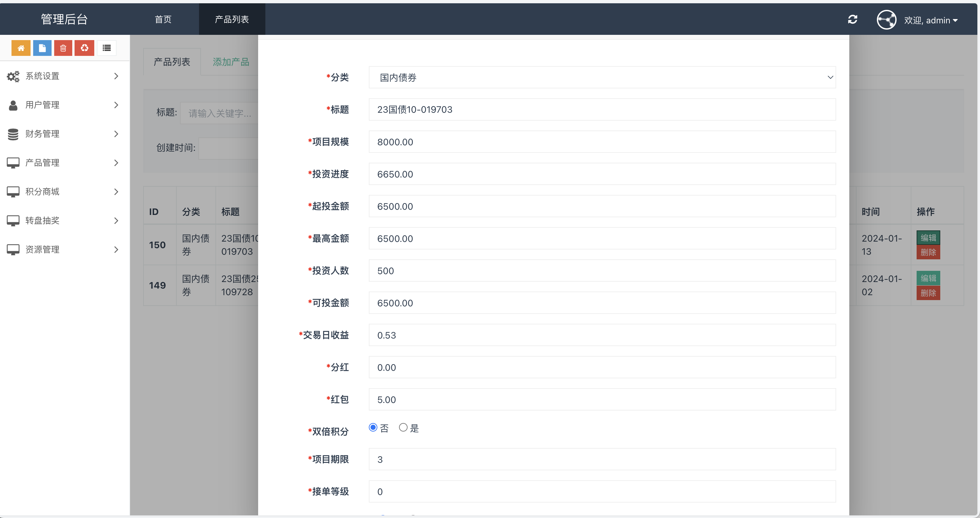The image size is (980, 518).
Task: Click the blue file icon in toolbar
Action: (42, 48)
